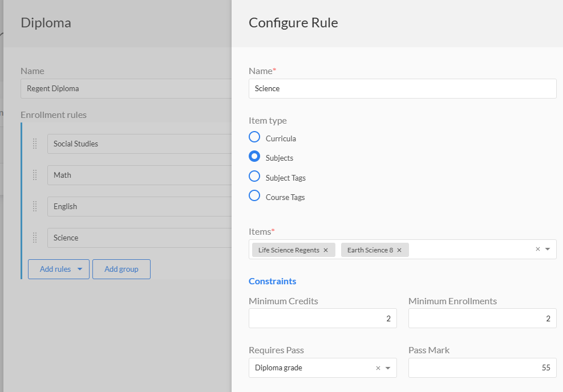Screen dimensions: 563x392
Task: Click the Earth Science 8 tag label
Action: click(370, 250)
